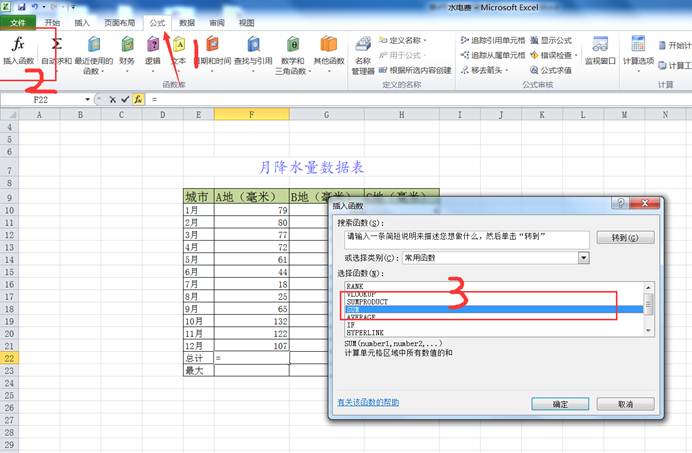
Task: Expand the Name Box dropdown arrow
Action: pyautogui.click(x=88, y=100)
